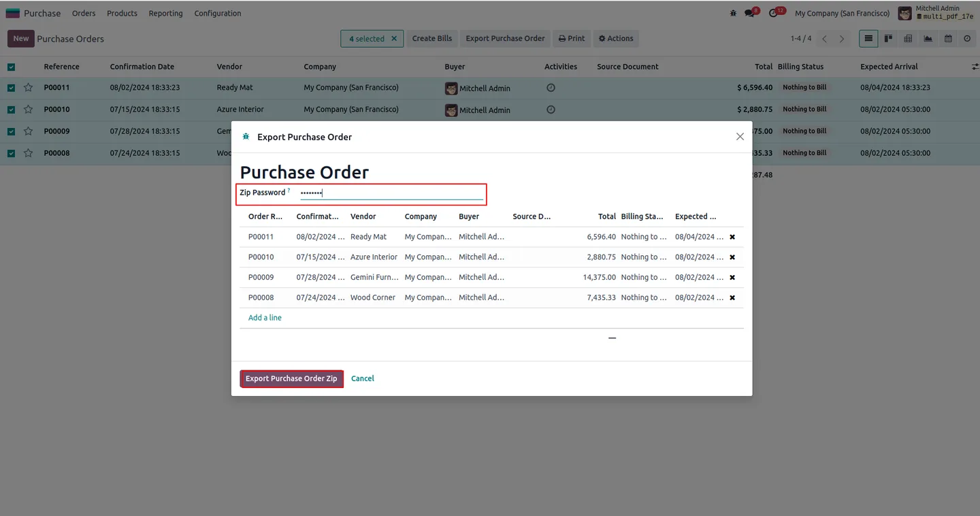
Task: Open the Products menu
Action: (x=122, y=13)
